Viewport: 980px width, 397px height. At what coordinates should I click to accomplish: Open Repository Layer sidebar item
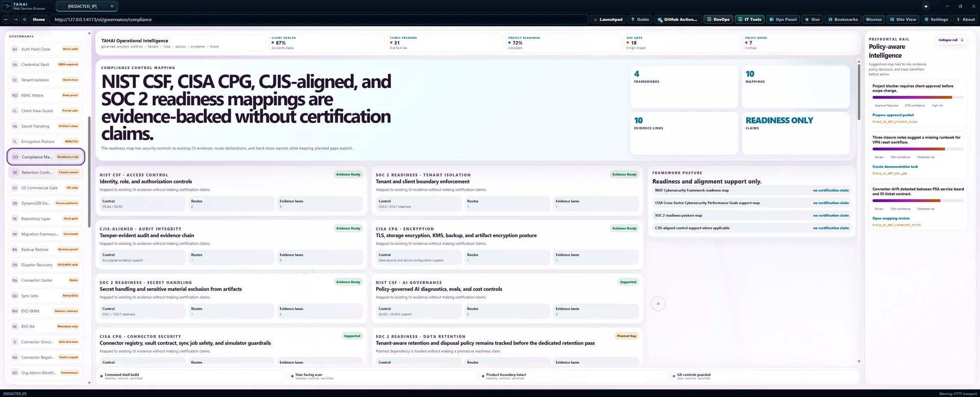45,219
